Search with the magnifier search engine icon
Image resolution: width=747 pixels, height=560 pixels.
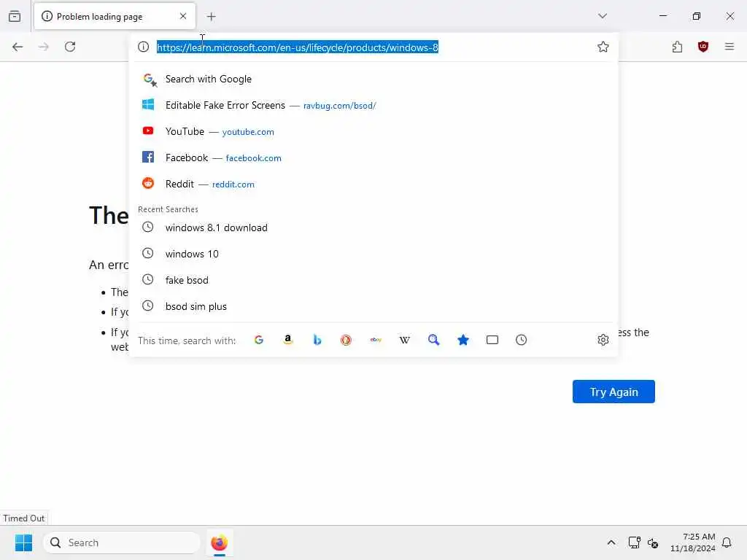tap(433, 340)
